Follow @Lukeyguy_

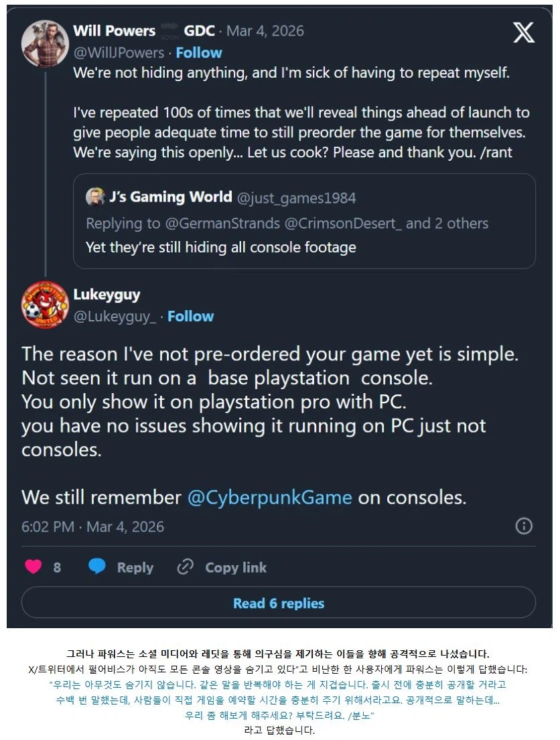click(190, 316)
